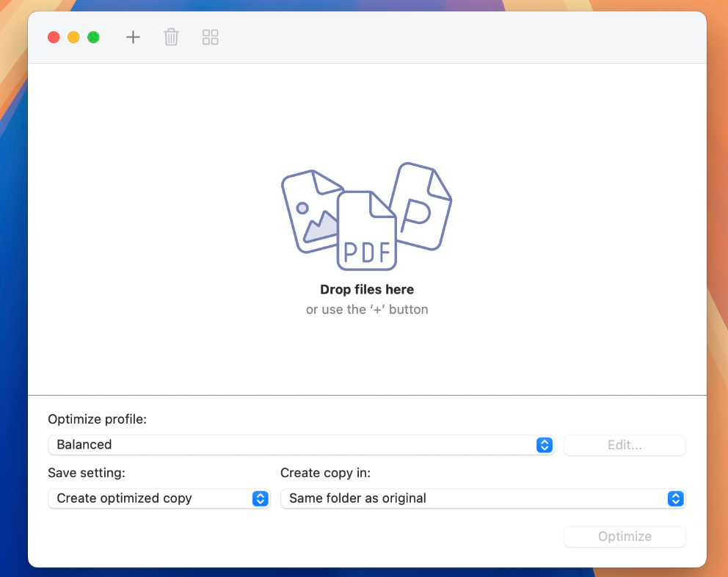Switch to grid view using toolbar icon
728x577 pixels.
(211, 37)
